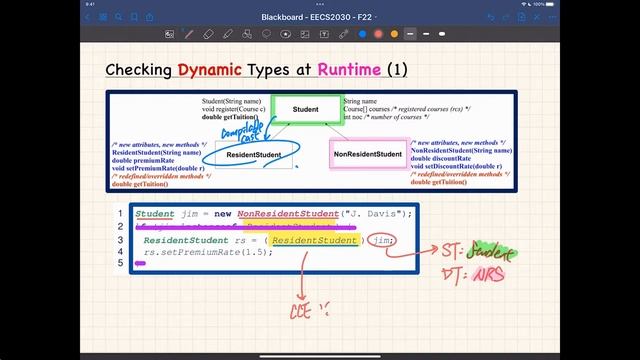Tap 'double premiumRate' attribute text
This screenshot has width=640, height=360.
tap(143, 160)
